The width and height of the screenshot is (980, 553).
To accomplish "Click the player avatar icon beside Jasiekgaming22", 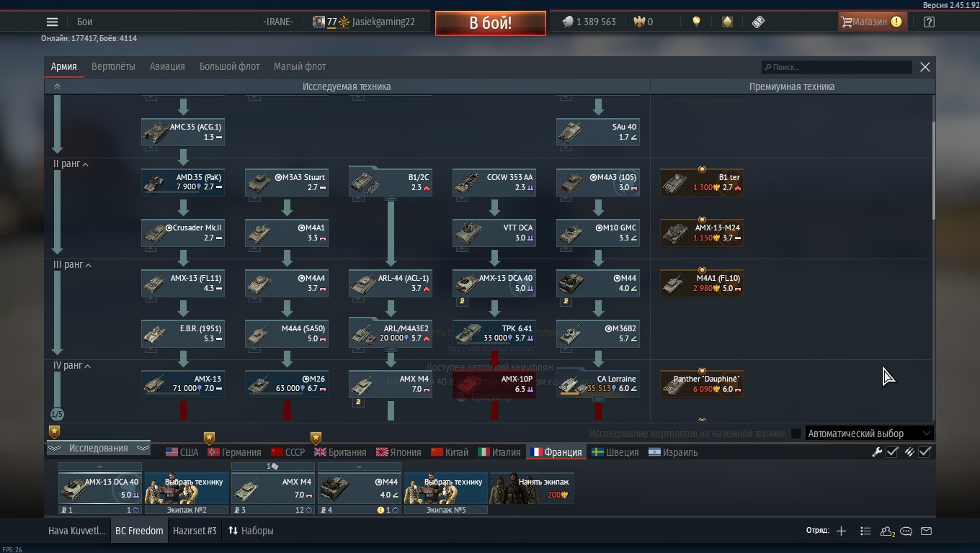I will pyautogui.click(x=318, y=22).
